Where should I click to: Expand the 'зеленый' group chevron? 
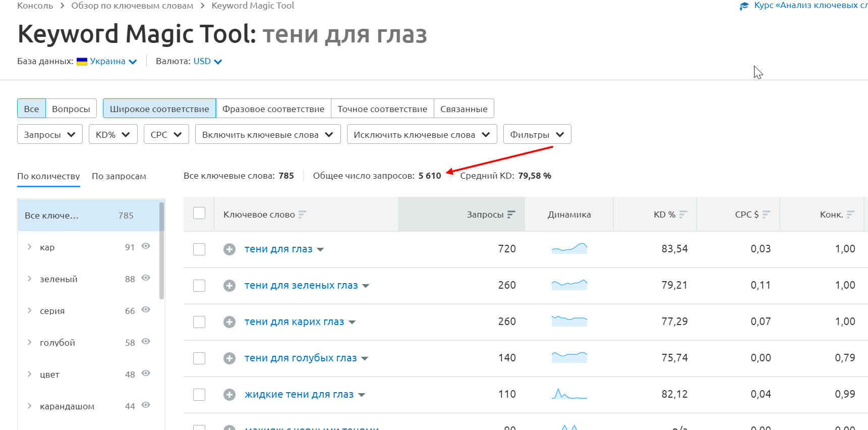point(29,279)
